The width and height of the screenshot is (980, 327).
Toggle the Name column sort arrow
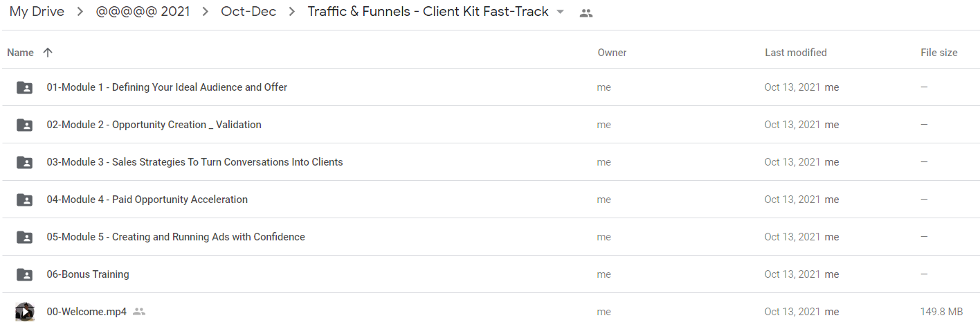point(47,53)
